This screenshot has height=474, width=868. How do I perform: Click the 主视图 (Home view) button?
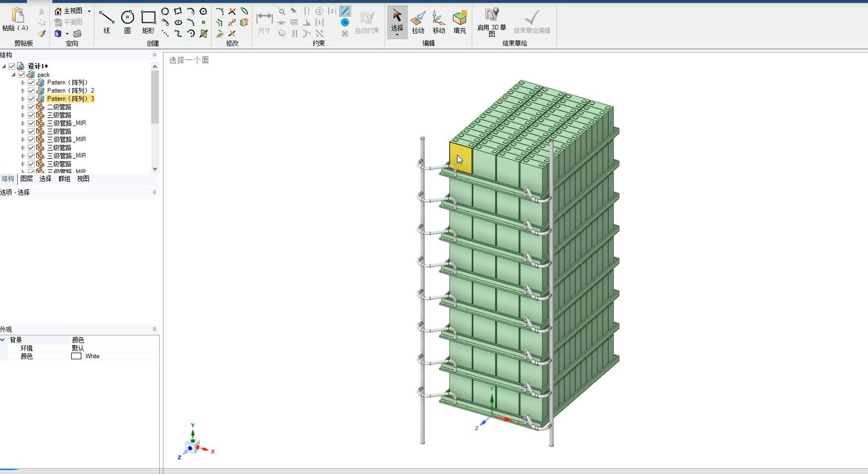coord(69,11)
